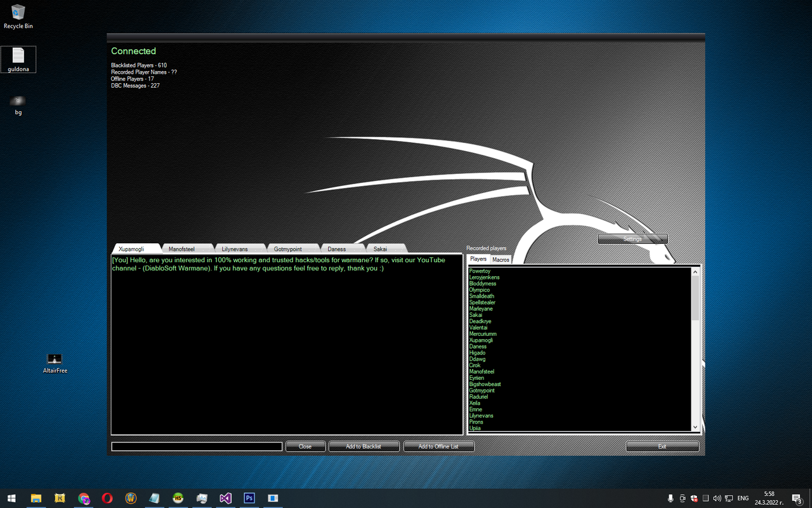Click the players list scrollbar thumb
The height and width of the screenshot is (508, 812).
tap(695, 298)
